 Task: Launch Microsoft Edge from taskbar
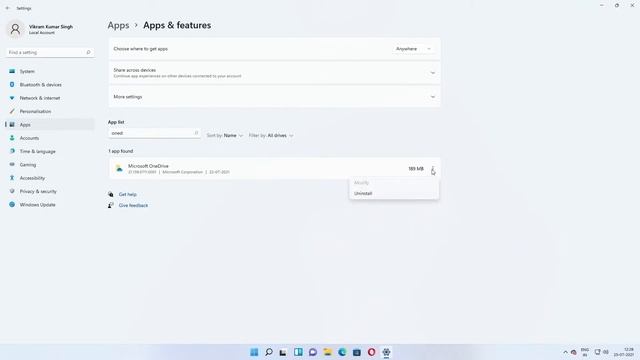point(342,352)
